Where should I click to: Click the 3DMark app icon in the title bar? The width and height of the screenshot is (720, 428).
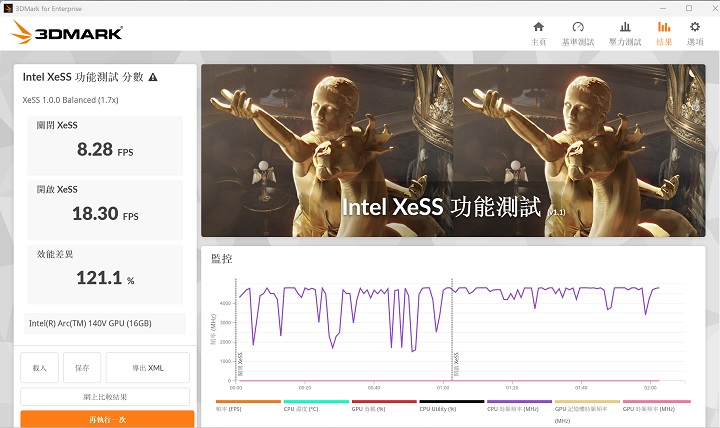click(x=8, y=8)
